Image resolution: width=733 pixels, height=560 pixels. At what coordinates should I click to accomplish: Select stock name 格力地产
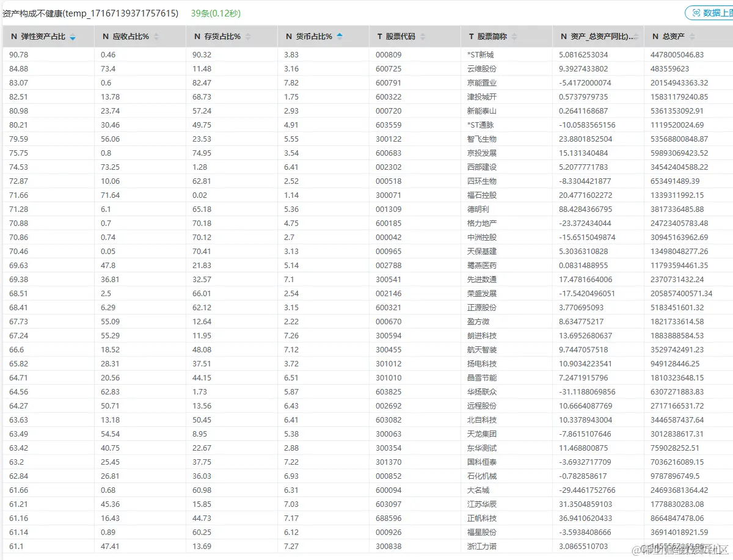pyautogui.click(x=482, y=224)
